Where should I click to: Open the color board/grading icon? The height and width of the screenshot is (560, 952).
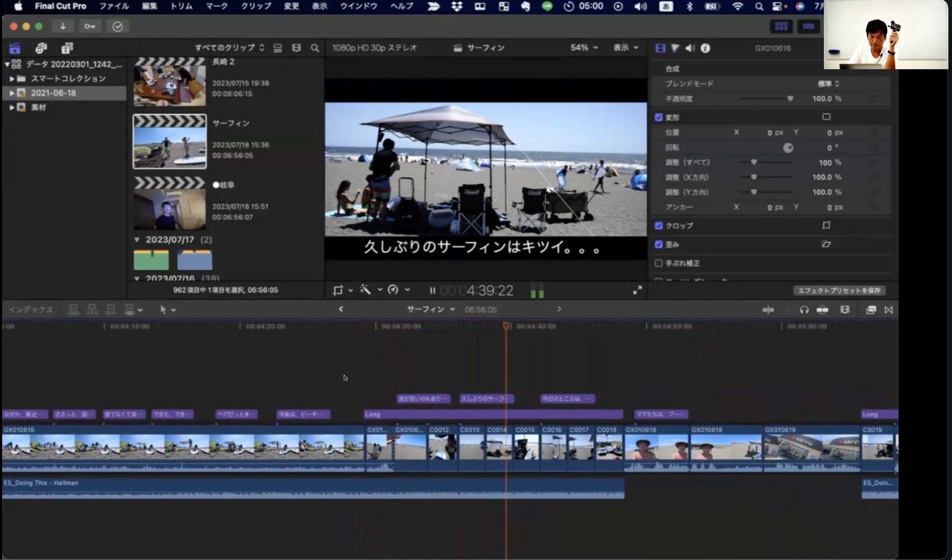675,47
